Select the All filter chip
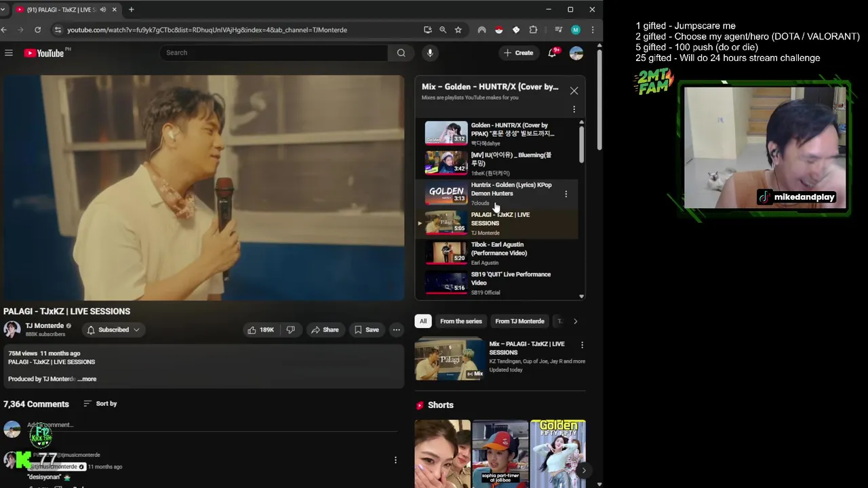The height and width of the screenshot is (488, 868). pyautogui.click(x=423, y=321)
